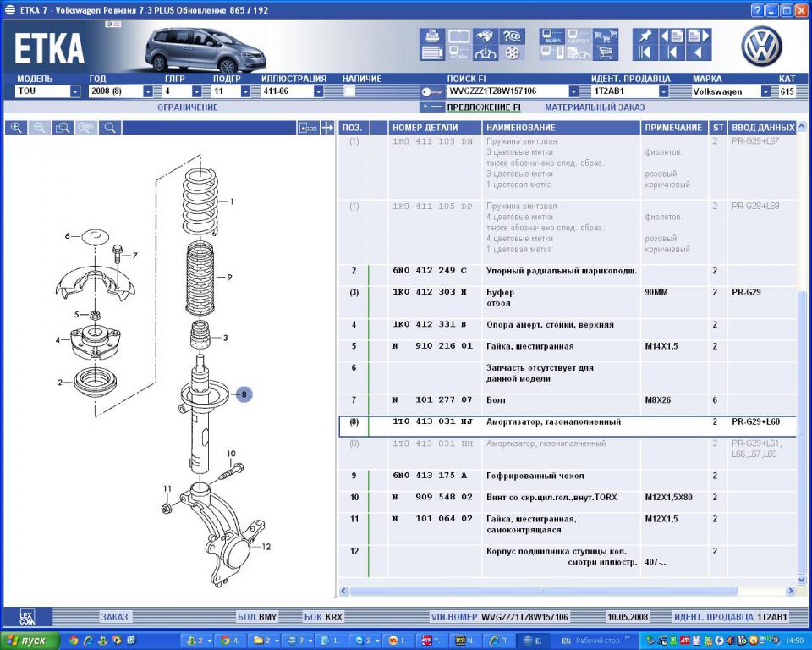This screenshot has height=650, width=812.
Task: Click the ПРИМЕЧАНИЕ column header
Action: pos(674,128)
